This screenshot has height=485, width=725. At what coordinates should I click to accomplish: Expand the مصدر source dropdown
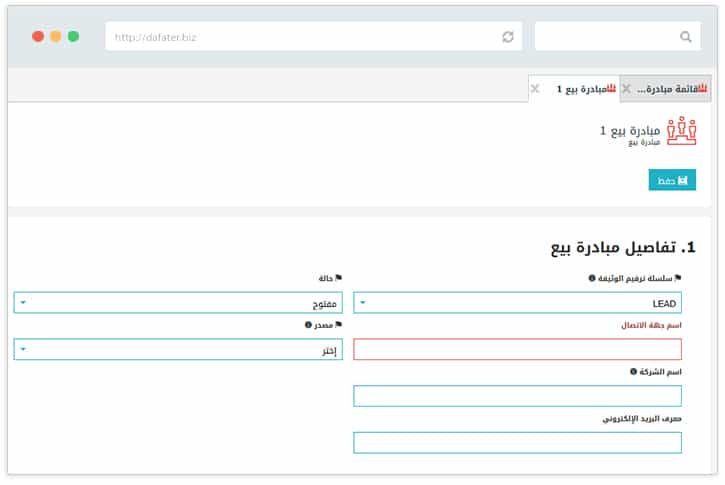[x=178, y=349]
